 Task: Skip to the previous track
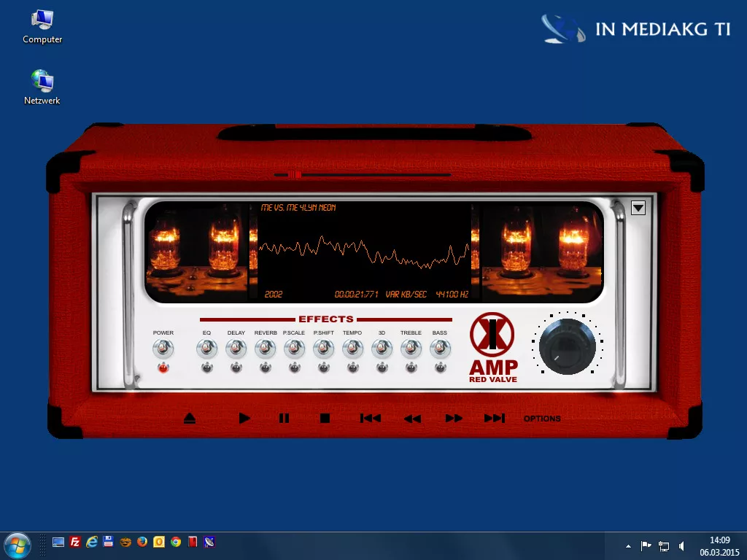point(371,419)
